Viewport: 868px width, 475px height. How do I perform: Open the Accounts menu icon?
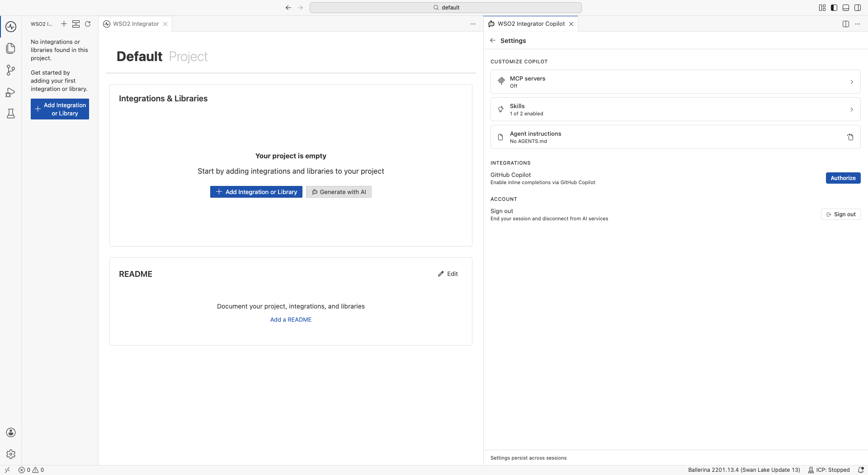(x=11, y=432)
